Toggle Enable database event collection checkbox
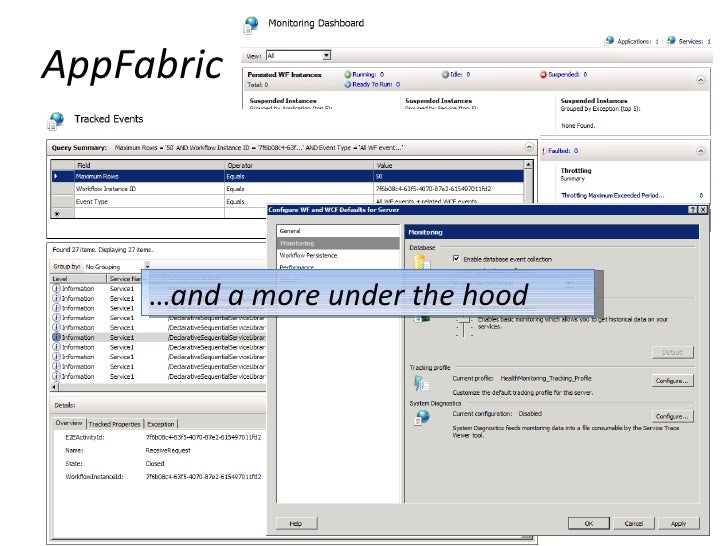728x546 pixels. click(456, 259)
